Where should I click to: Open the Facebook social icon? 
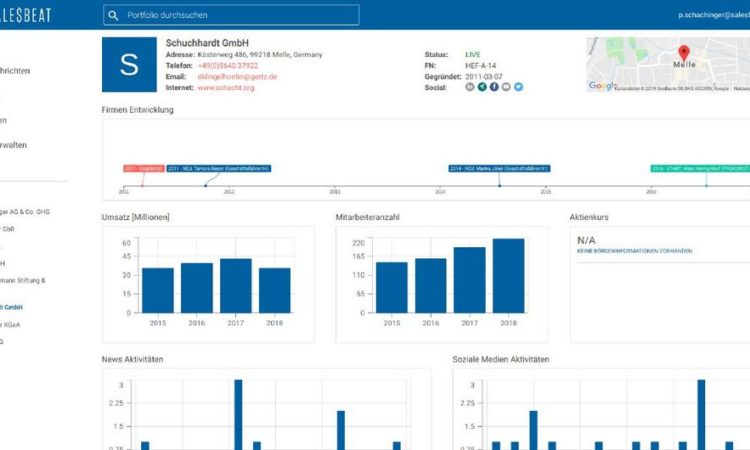pyautogui.click(x=494, y=87)
